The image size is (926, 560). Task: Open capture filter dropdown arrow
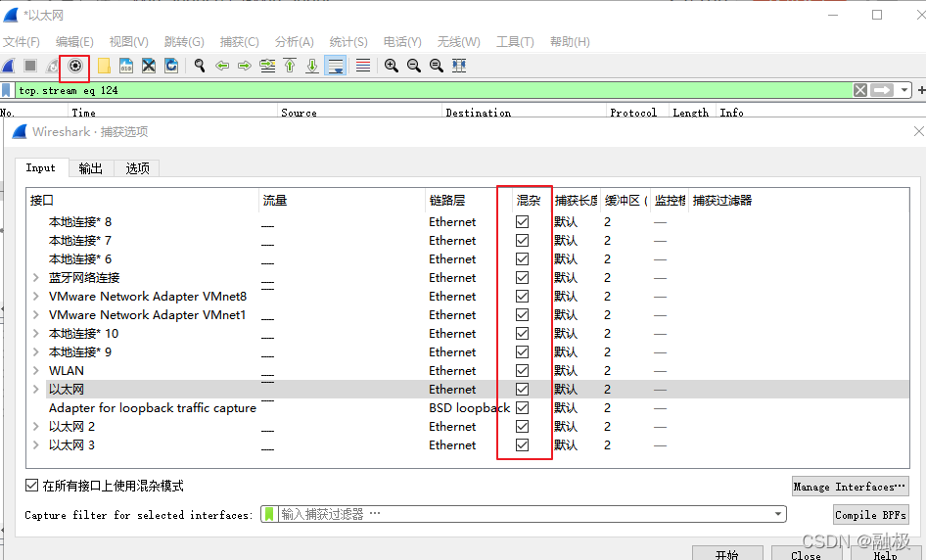[778, 515]
